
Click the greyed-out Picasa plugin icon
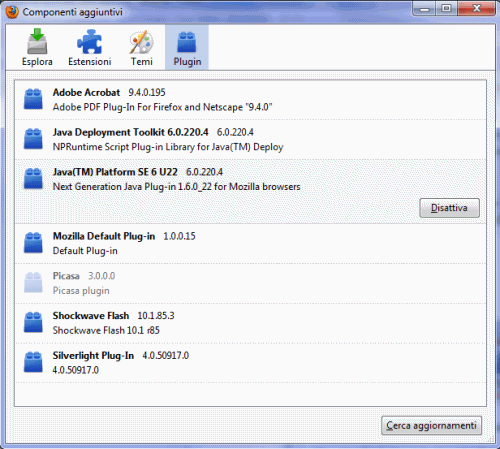[33, 283]
